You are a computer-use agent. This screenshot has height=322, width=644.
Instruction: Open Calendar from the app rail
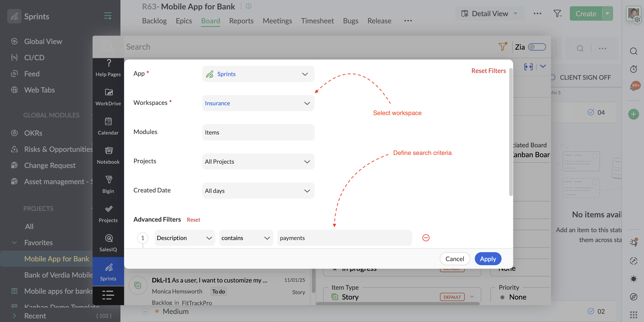(108, 127)
